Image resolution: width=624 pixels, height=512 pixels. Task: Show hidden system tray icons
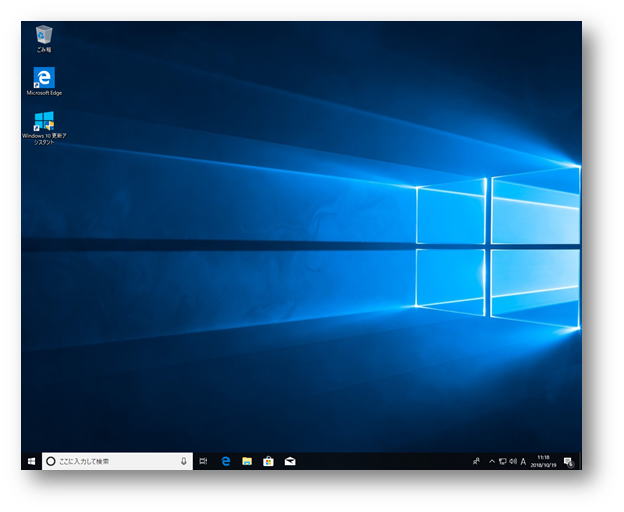tap(492, 461)
